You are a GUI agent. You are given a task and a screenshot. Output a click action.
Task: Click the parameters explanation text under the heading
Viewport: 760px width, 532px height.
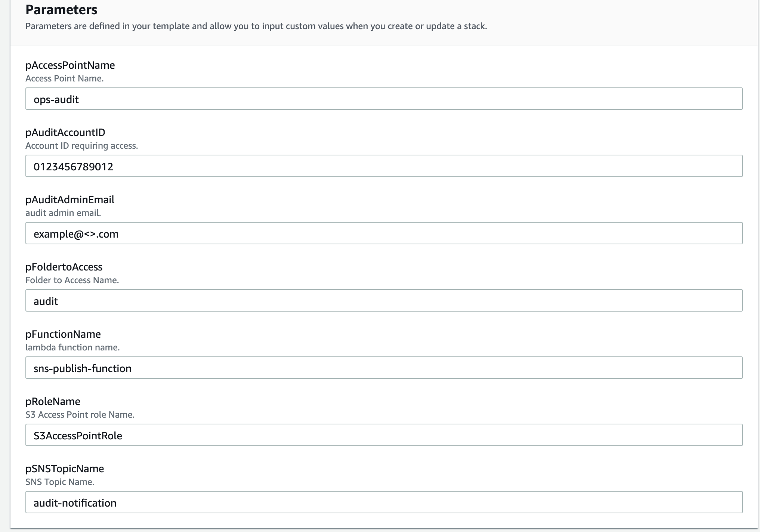pyautogui.click(x=256, y=26)
